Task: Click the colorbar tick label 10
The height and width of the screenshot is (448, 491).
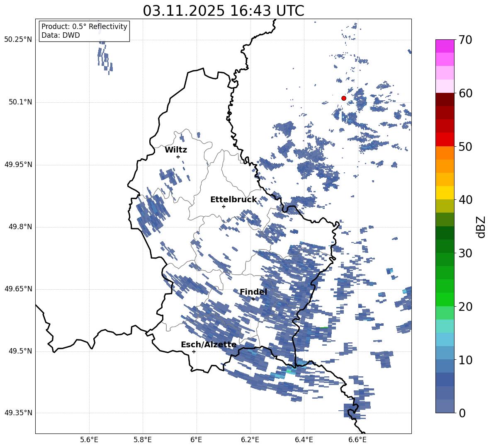Action: [x=465, y=360]
